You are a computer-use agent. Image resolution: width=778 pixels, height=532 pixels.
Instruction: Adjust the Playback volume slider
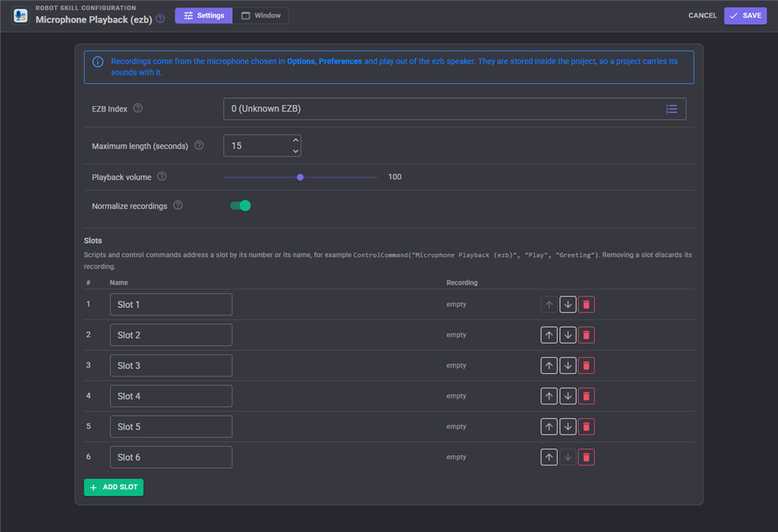[x=300, y=177]
